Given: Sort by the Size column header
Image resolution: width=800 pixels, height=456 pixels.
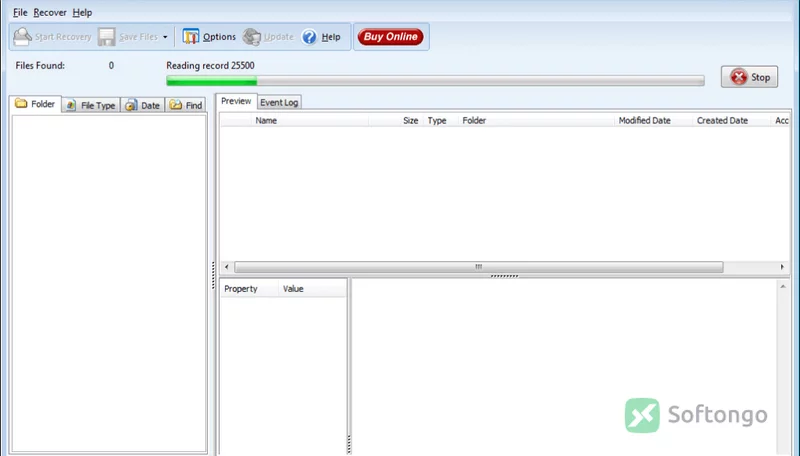Looking at the screenshot, I should 395,120.
